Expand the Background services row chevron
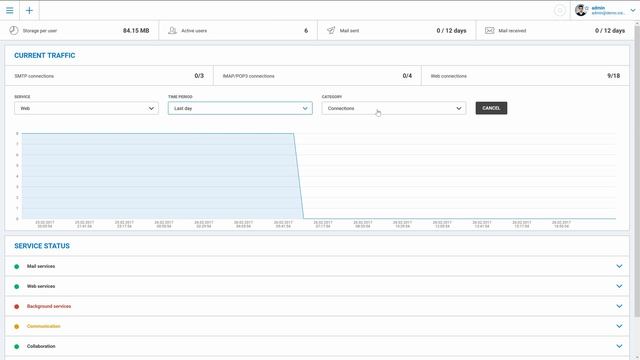640x360 pixels. (x=619, y=306)
